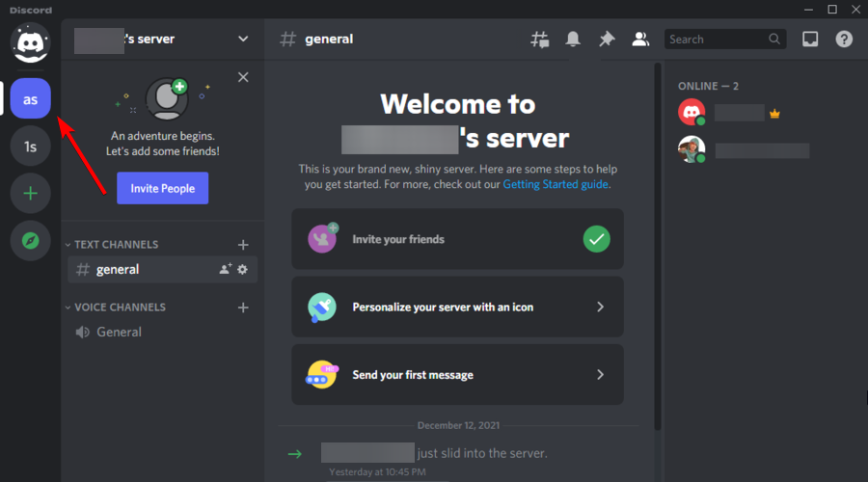
Task: Click the December 12, 2021 date divider
Action: (458, 425)
